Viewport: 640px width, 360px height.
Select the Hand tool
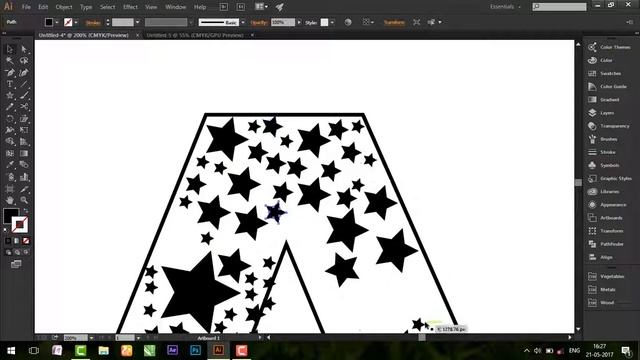point(10,200)
